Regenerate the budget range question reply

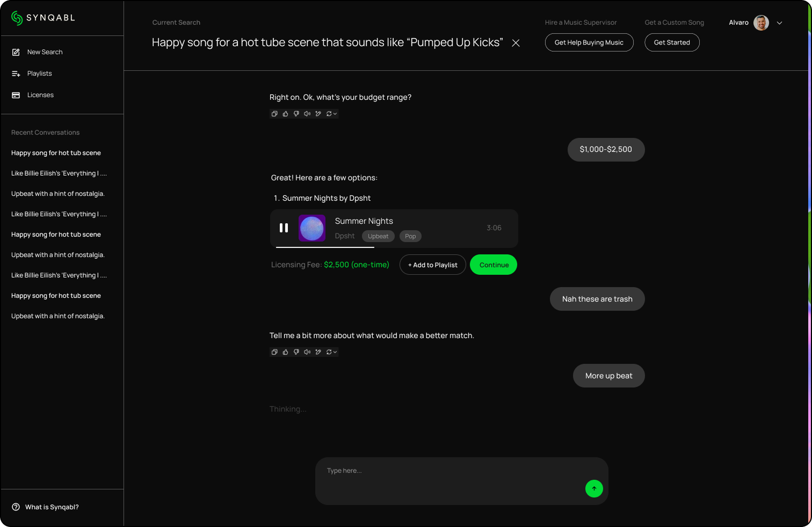tap(329, 114)
